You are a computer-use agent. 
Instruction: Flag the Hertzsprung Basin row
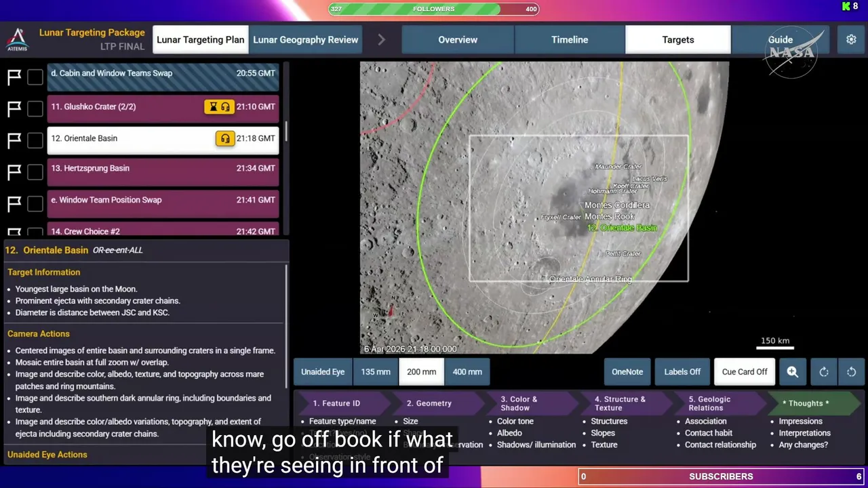coord(14,172)
